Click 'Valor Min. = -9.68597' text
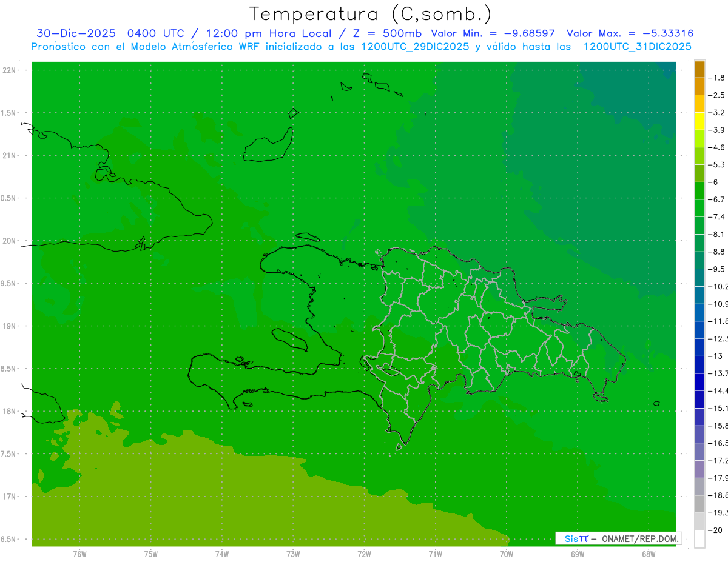This screenshot has height=562, width=728. click(493, 33)
